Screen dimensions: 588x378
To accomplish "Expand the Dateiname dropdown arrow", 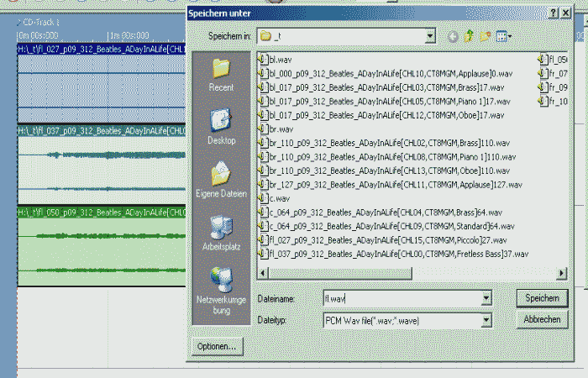I will click(x=486, y=298).
